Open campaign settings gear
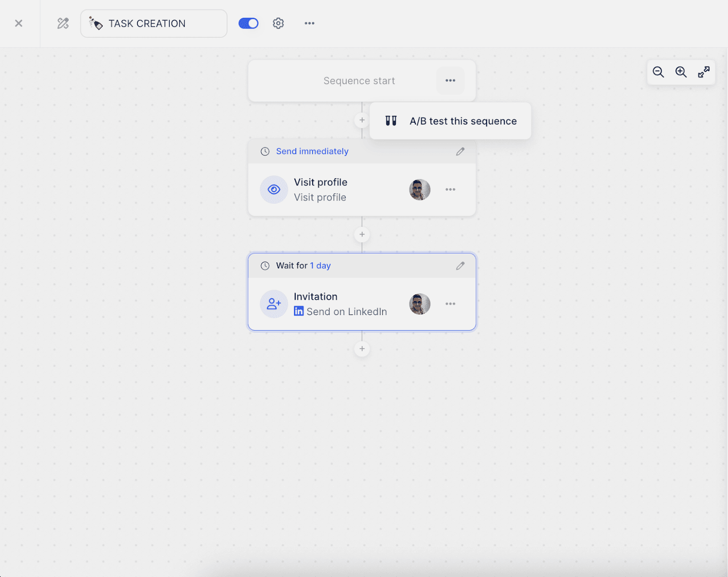 [278, 23]
